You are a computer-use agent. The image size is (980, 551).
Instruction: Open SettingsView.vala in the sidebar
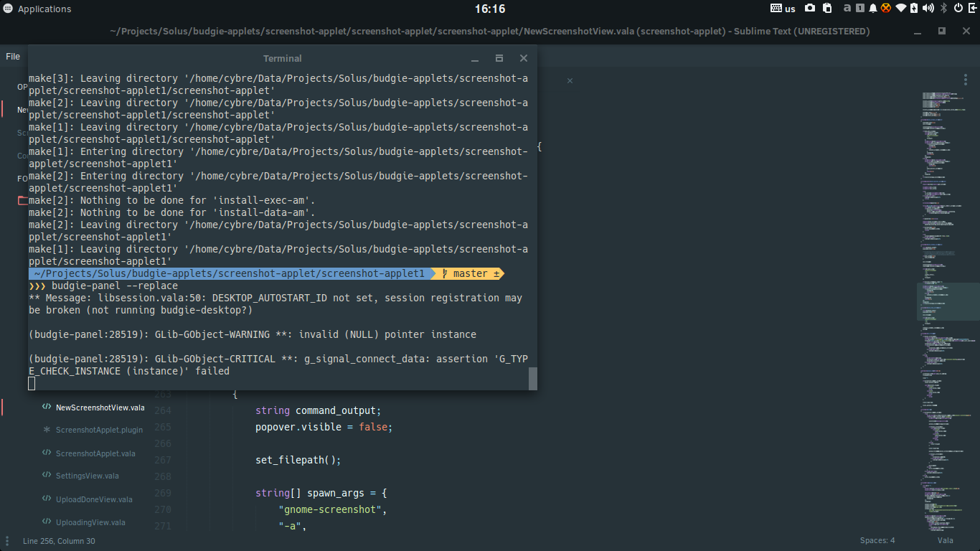coord(88,476)
